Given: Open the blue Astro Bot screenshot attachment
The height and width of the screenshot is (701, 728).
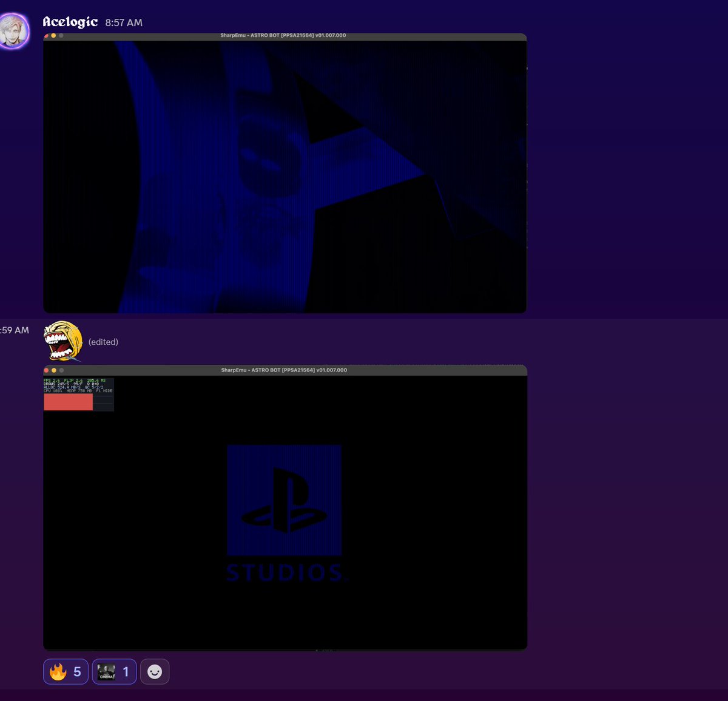Looking at the screenshot, I should (x=285, y=173).
